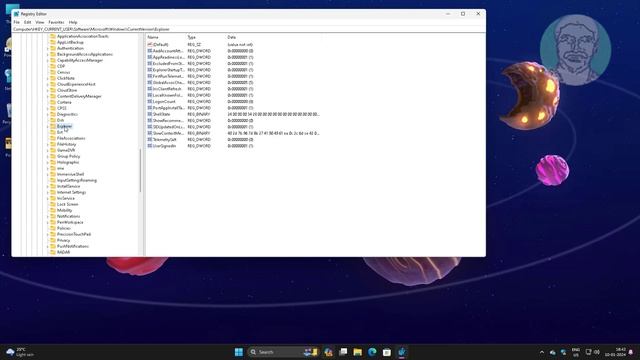This screenshot has height=360, width=640.
Task: Expand the BackgroundAccessApplications key
Action: 47,54
